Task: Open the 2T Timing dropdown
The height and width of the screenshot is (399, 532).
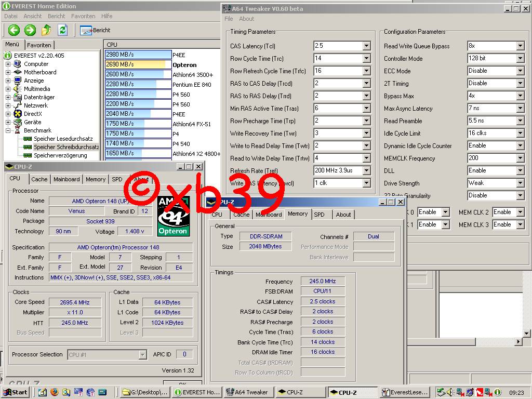Action: coord(520,83)
